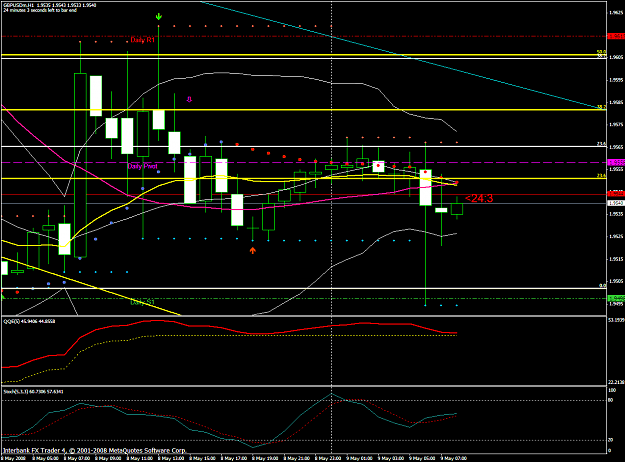Click the 20 level on the Stochastic scale
625x462 pixels.
pos(611,440)
